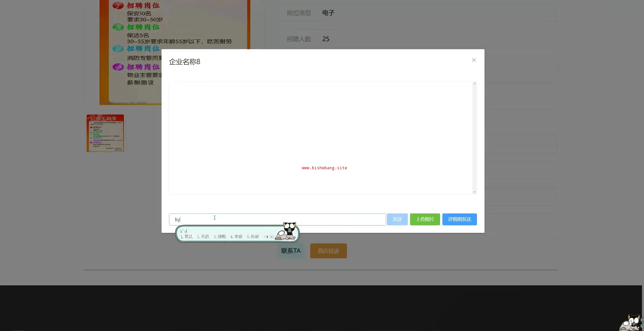Click previous IME candidate page arrow

coord(264,237)
